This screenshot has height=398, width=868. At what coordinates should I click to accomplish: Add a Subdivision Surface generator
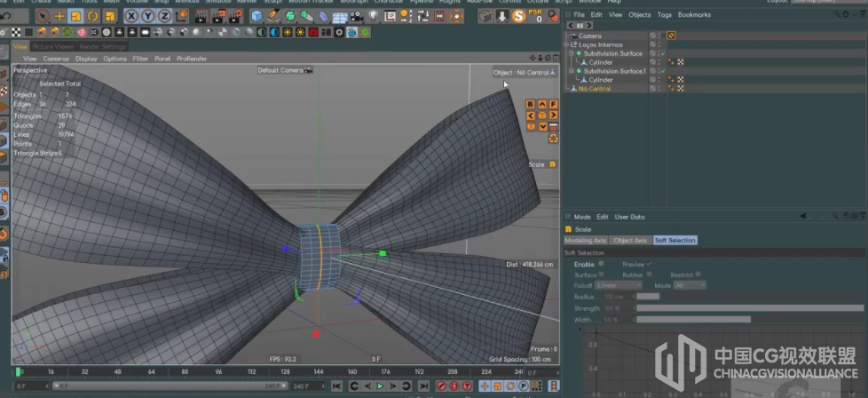coord(290,16)
